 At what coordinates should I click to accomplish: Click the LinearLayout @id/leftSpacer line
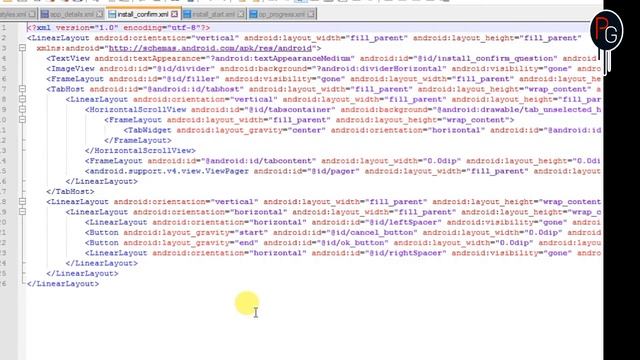[344, 222]
